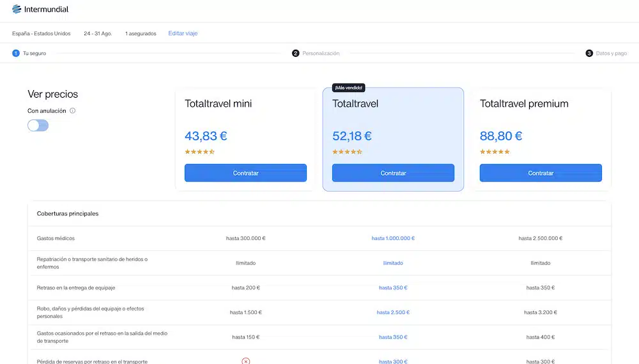The height and width of the screenshot is (364, 639).
Task: Click hasta 200 € value
Action: click(246, 287)
